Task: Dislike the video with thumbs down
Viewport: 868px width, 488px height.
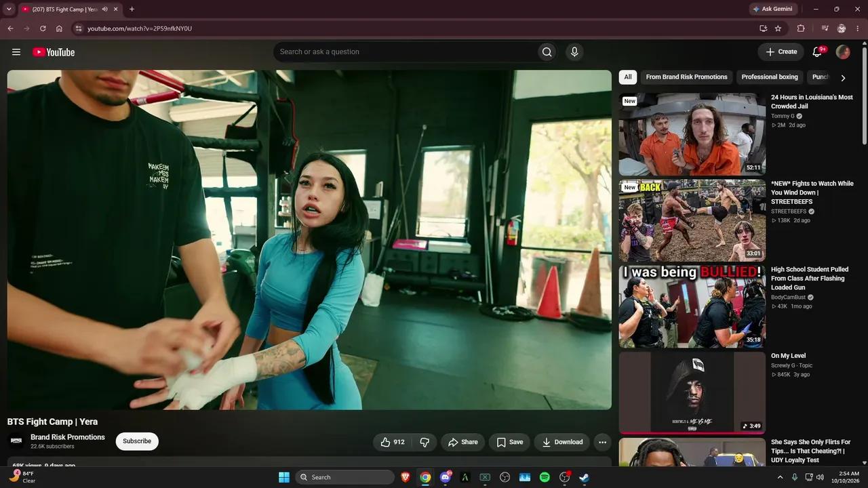Action: pyautogui.click(x=425, y=442)
